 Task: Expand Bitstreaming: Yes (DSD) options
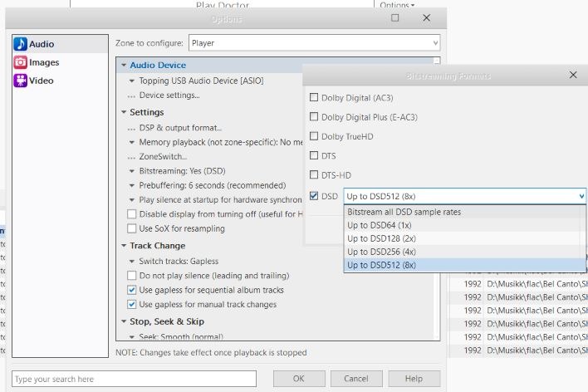point(131,171)
